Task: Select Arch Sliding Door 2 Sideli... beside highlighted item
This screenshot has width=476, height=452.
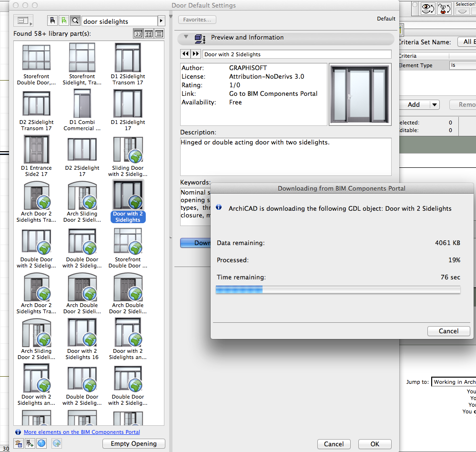Action: 82,202
